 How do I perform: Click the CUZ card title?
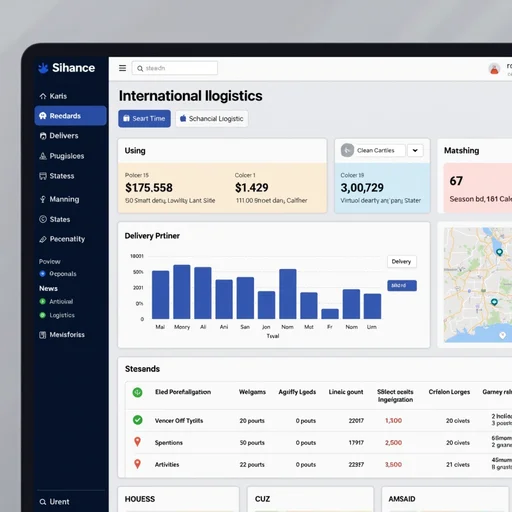(x=262, y=499)
